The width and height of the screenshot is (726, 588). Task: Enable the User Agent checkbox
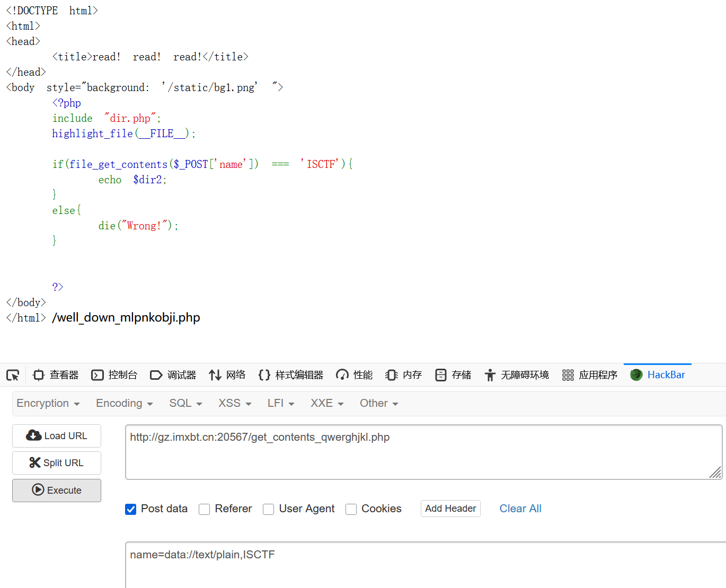pos(269,509)
